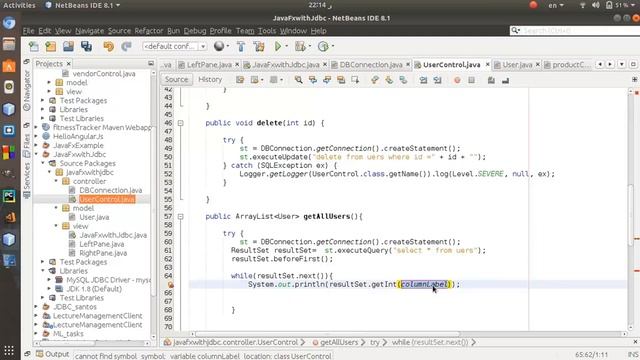Click the Comment icon in the editor toolbar

click(491, 80)
